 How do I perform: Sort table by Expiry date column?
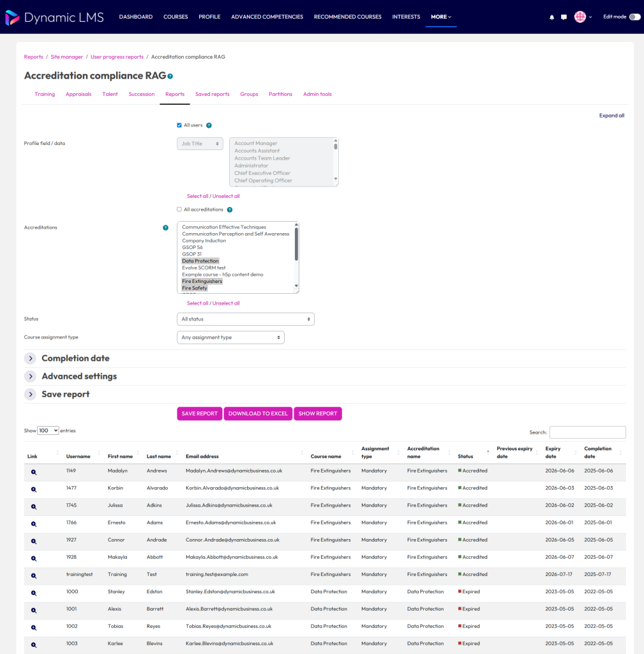(553, 453)
